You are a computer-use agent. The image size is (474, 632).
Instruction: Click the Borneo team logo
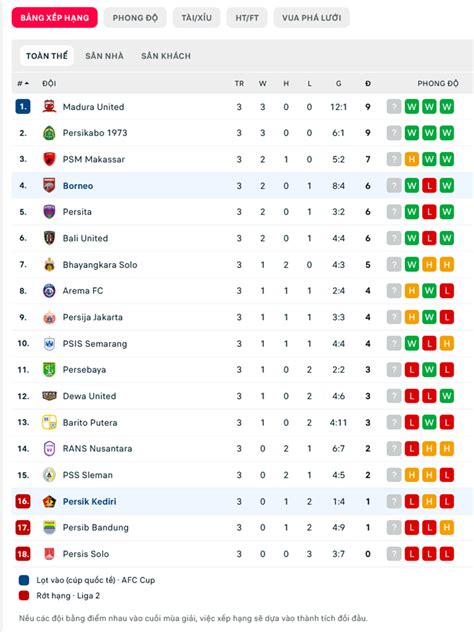[49, 185]
